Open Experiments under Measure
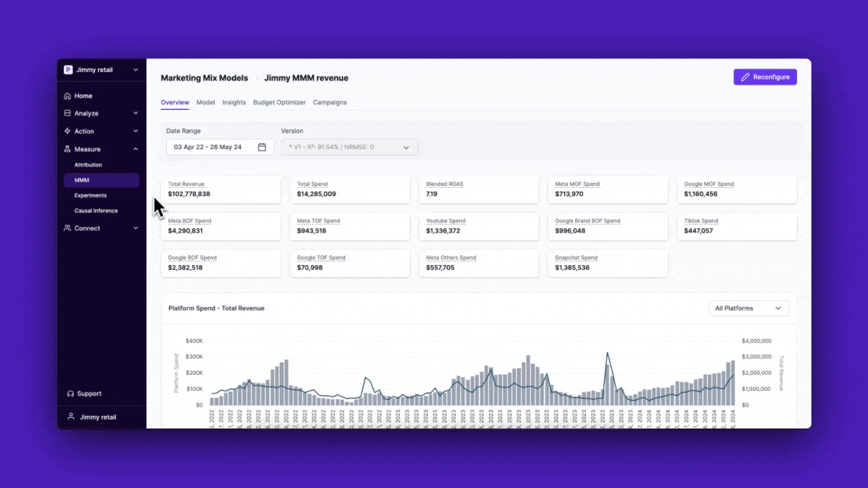The width and height of the screenshot is (868, 488). coord(90,195)
